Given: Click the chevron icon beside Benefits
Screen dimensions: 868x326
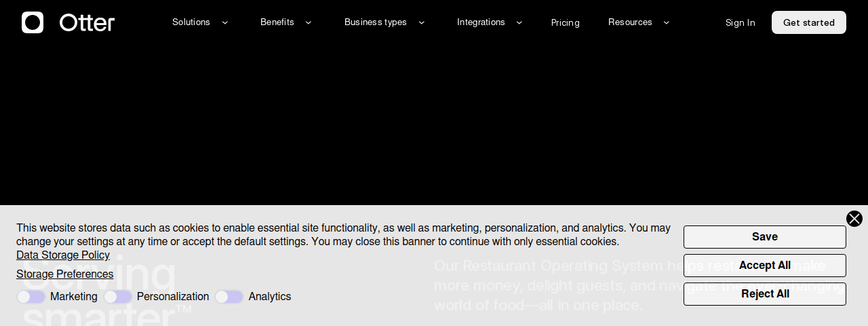Looking at the screenshot, I should tap(309, 22).
